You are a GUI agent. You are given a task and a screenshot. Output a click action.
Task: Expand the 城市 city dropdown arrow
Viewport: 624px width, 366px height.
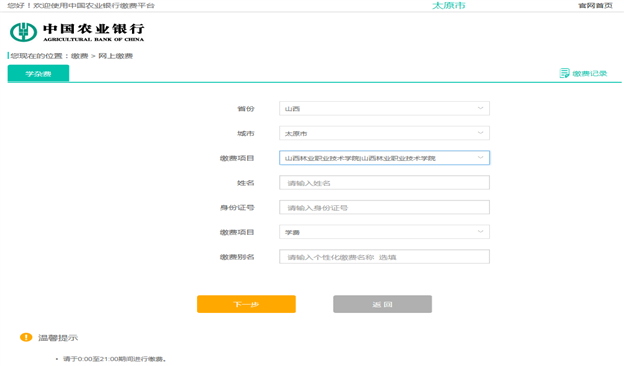click(x=480, y=133)
